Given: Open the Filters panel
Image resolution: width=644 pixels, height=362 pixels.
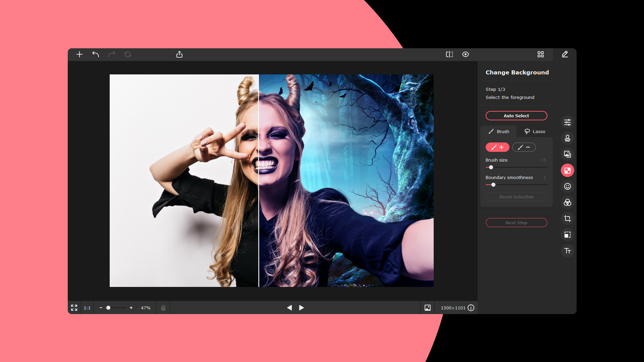Looking at the screenshot, I should [568, 202].
